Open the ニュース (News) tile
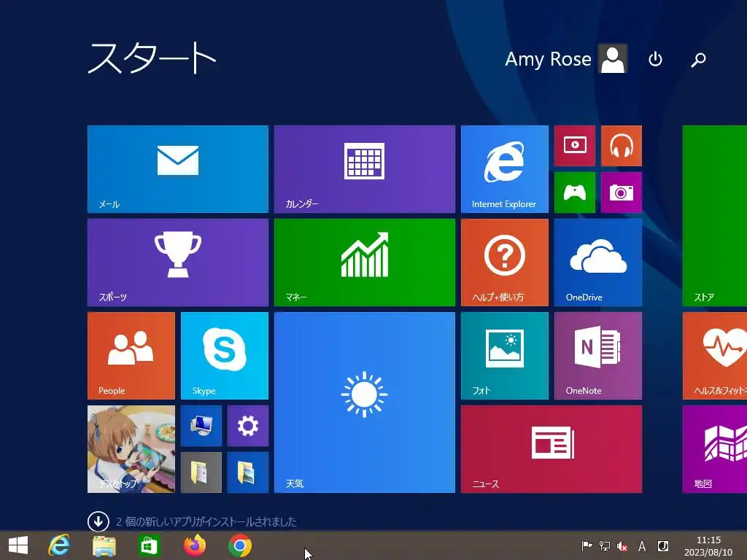The width and height of the screenshot is (747, 560). [x=551, y=449]
